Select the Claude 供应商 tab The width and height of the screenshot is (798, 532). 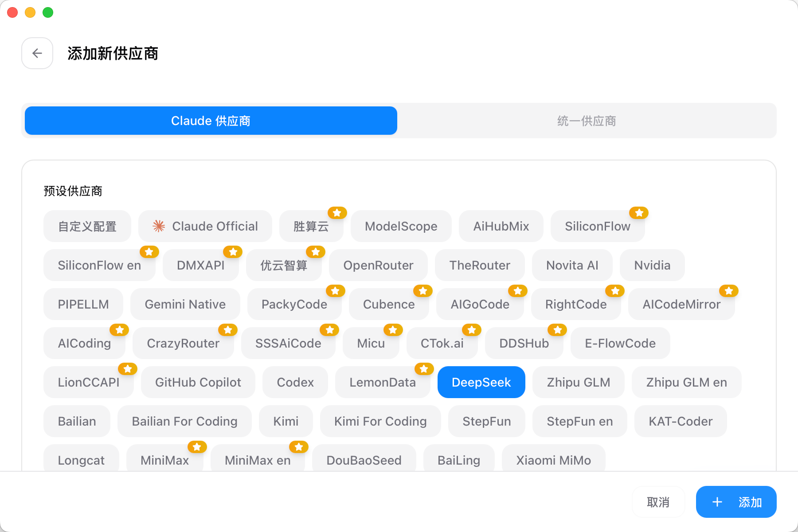click(211, 121)
